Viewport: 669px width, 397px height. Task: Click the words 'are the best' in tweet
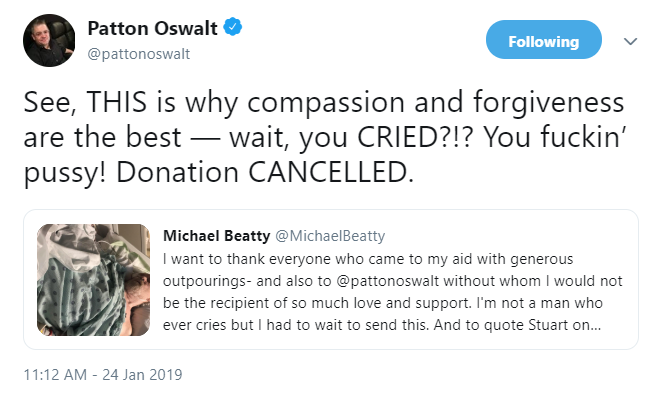coord(102,137)
